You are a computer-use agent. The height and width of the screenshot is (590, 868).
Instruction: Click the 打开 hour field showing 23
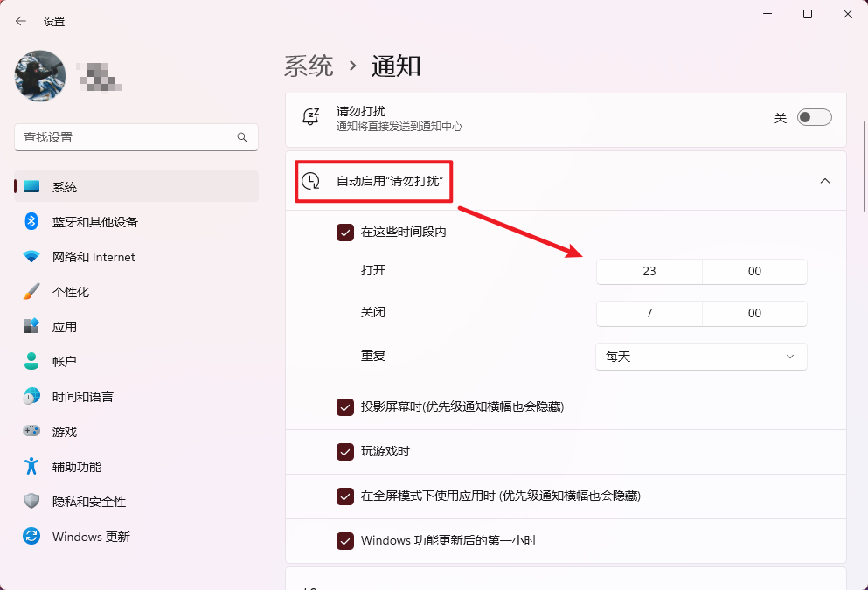click(649, 272)
